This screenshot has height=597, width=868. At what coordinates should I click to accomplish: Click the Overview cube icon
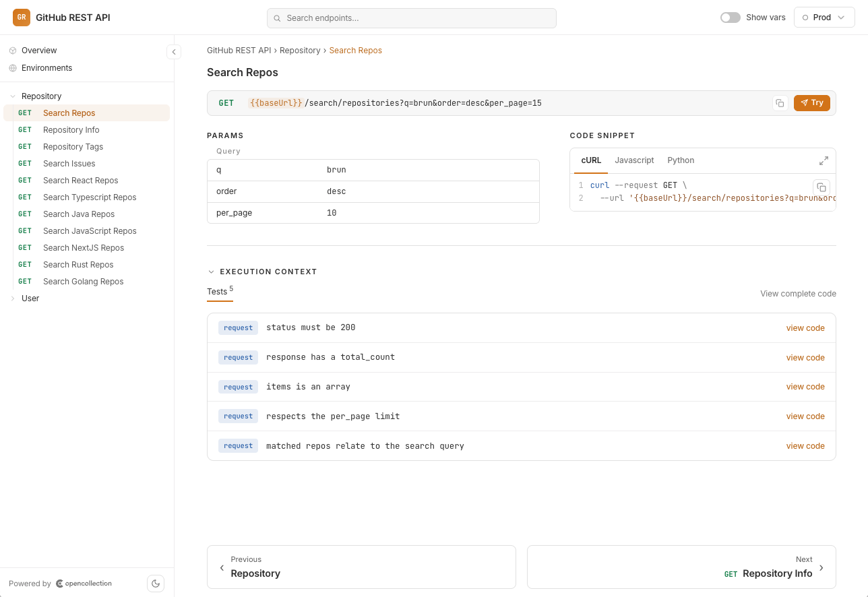pyautogui.click(x=13, y=51)
